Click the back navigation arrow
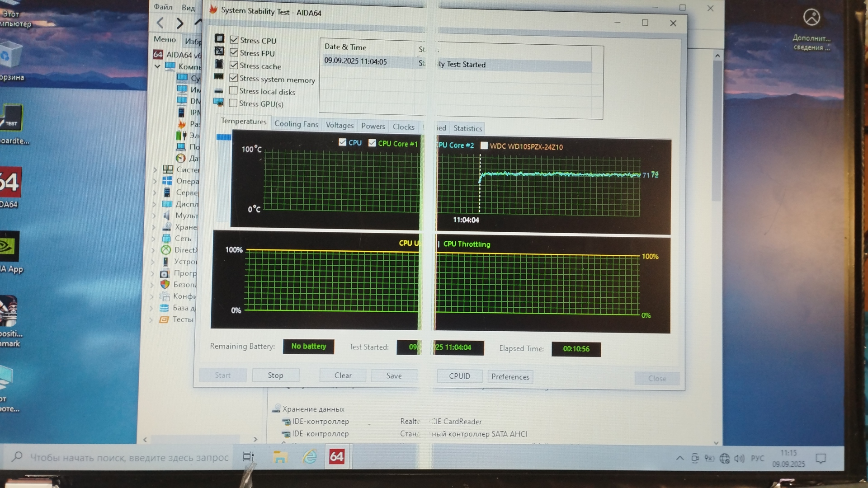 point(160,23)
